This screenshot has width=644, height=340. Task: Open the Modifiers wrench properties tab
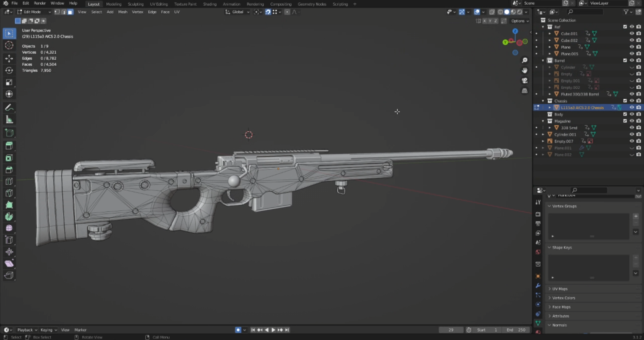pos(538,286)
